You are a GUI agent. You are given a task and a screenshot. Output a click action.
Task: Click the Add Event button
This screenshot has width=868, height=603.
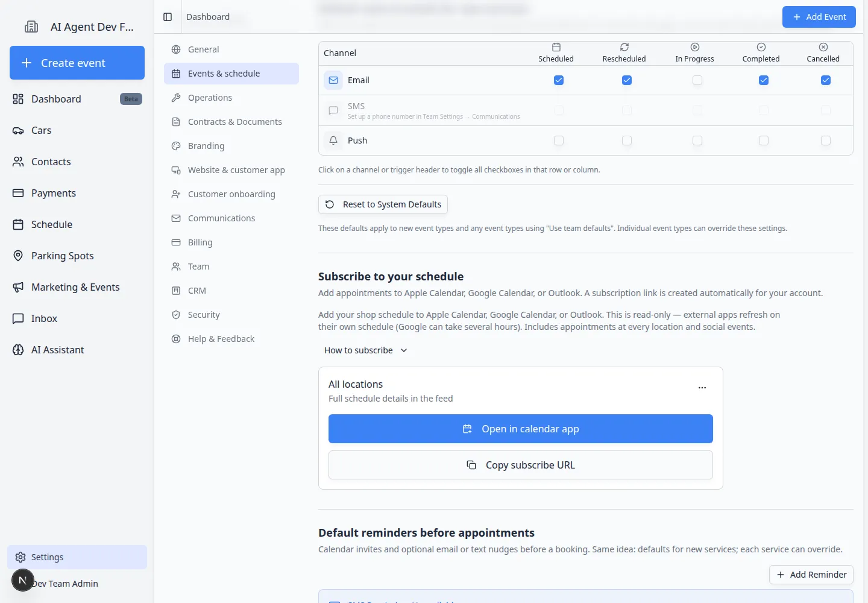point(819,17)
